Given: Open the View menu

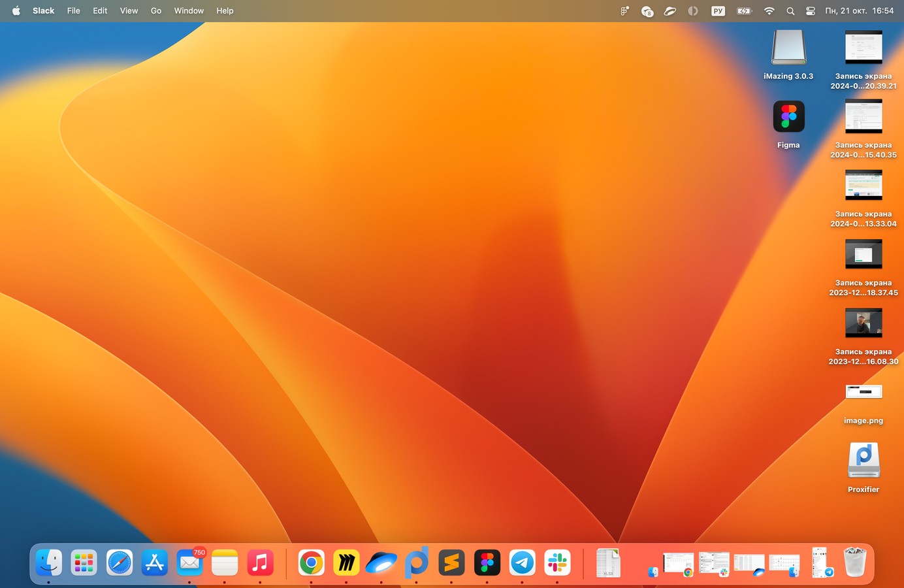Looking at the screenshot, I should coord(129,11).
